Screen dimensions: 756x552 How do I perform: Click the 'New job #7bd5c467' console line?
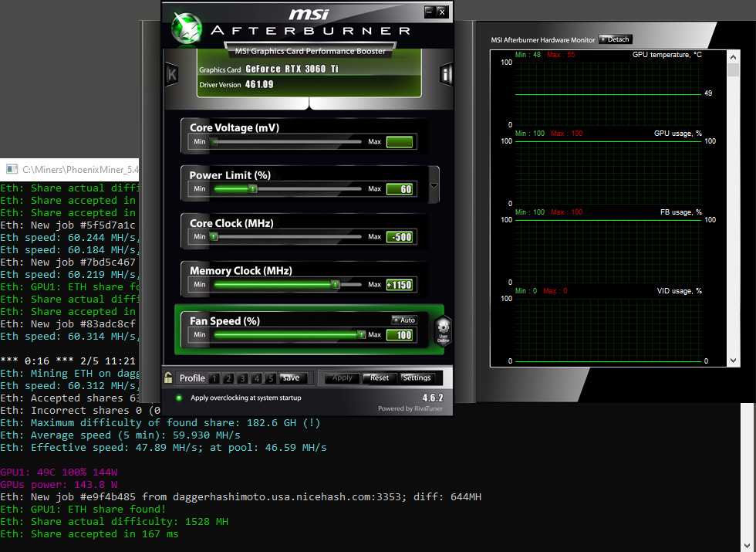tap(68, 262)
